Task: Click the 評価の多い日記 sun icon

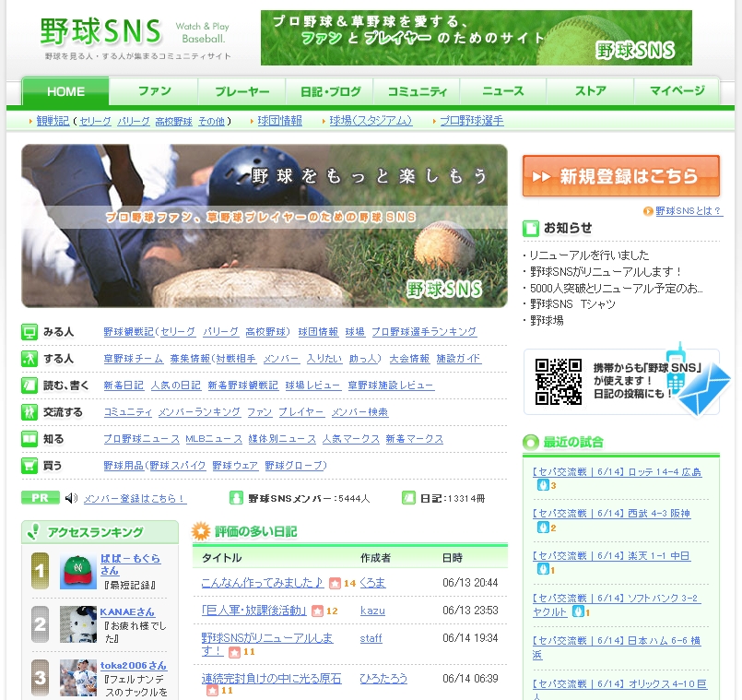Action: coord(201,531)
